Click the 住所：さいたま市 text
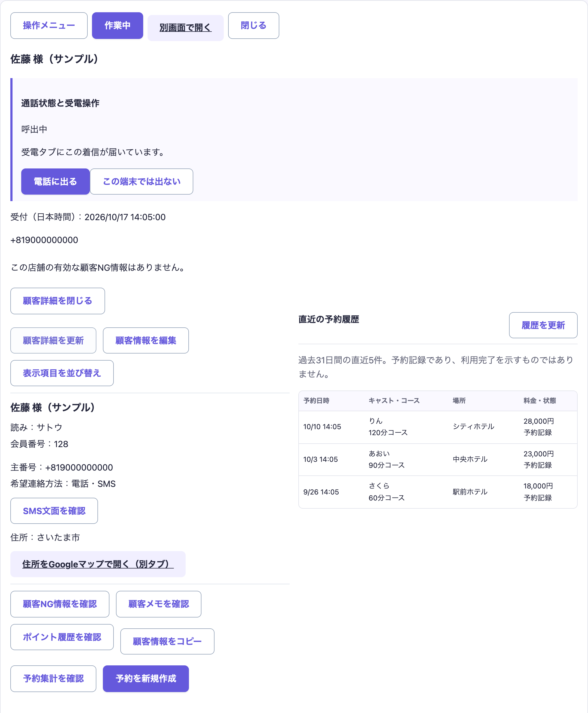588x713 pixels. (45, 538)
